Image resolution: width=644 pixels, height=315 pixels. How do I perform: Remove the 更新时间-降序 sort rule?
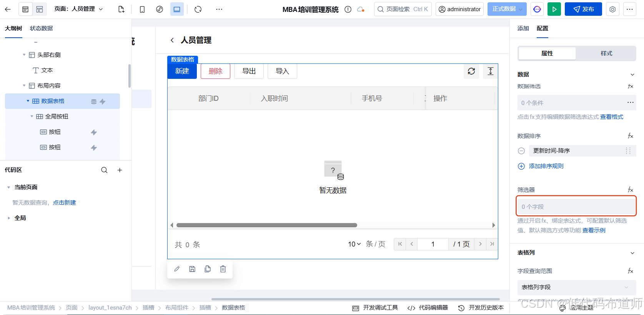click(521, 151)
